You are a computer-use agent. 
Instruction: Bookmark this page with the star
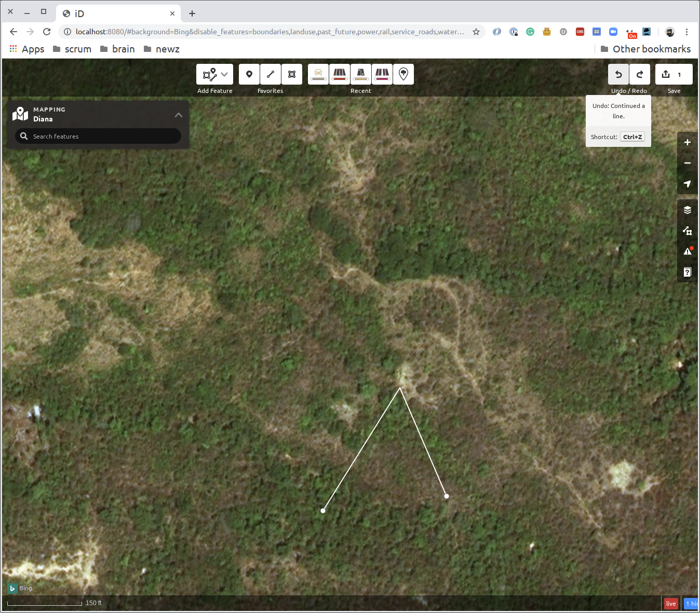click(x=476, y=32)
